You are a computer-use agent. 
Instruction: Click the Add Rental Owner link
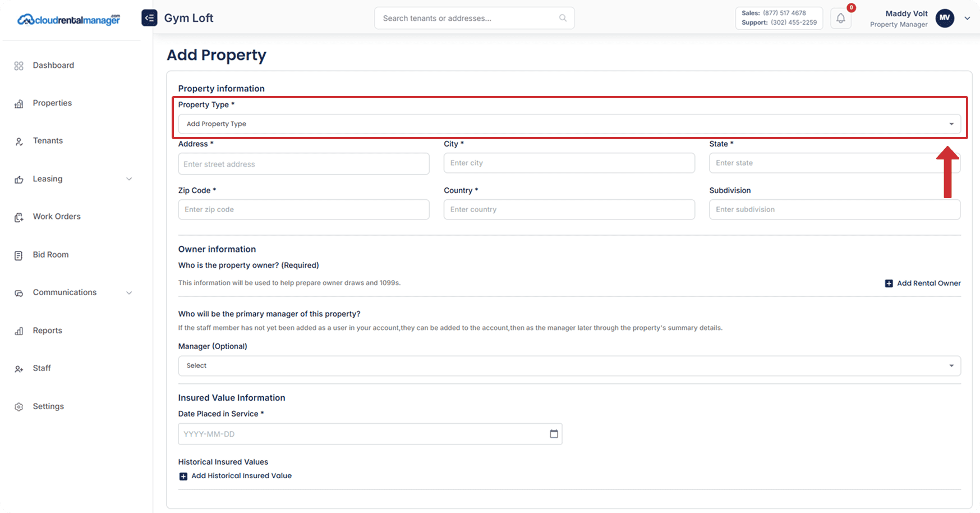coord(928,283)
